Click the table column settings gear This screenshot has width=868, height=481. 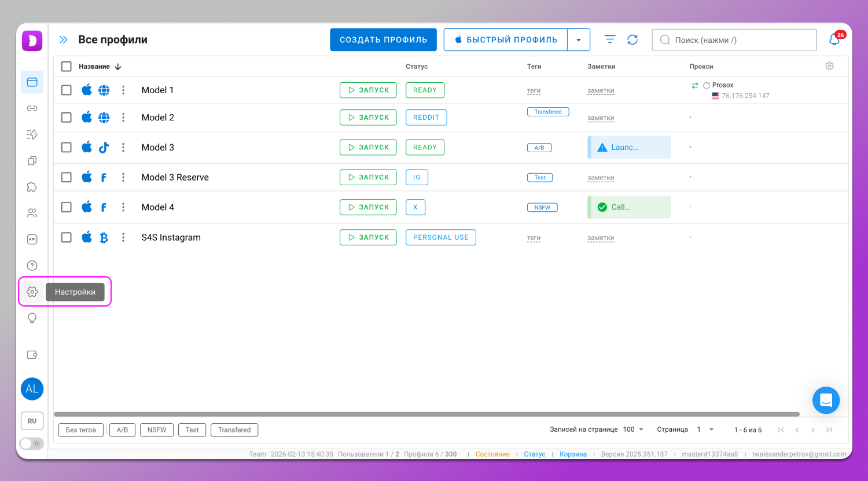(x=829, y=66)
